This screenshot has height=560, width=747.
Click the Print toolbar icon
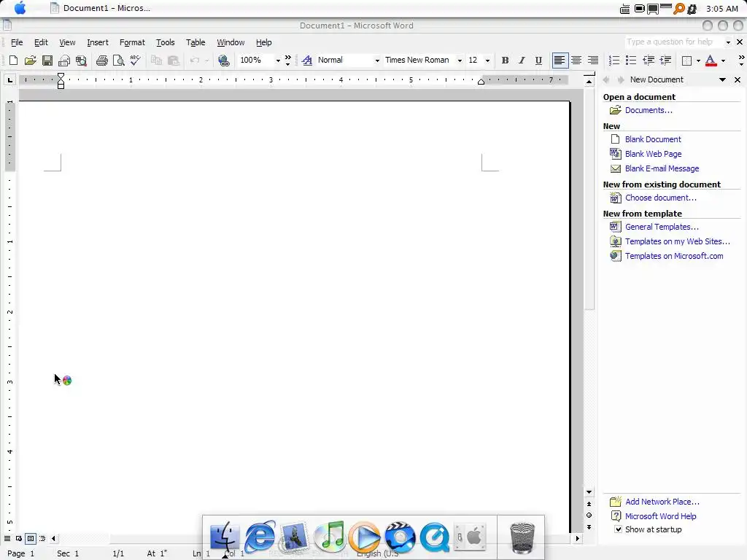coord(102,61)
